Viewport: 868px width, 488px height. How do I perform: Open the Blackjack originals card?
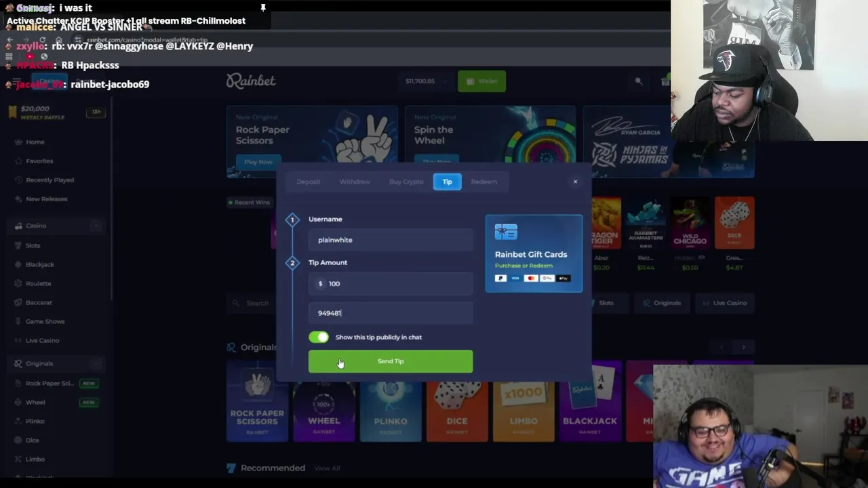pos(589,403)
